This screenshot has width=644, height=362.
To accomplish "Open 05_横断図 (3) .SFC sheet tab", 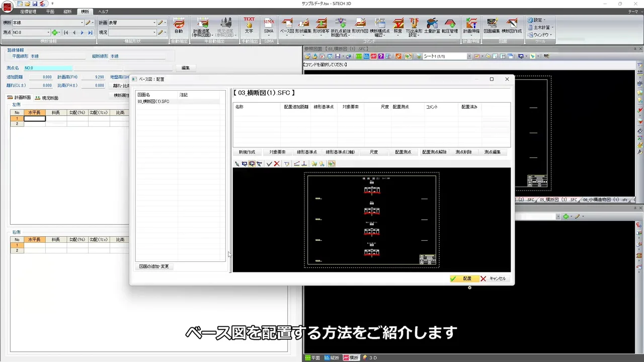I will 558,200.
